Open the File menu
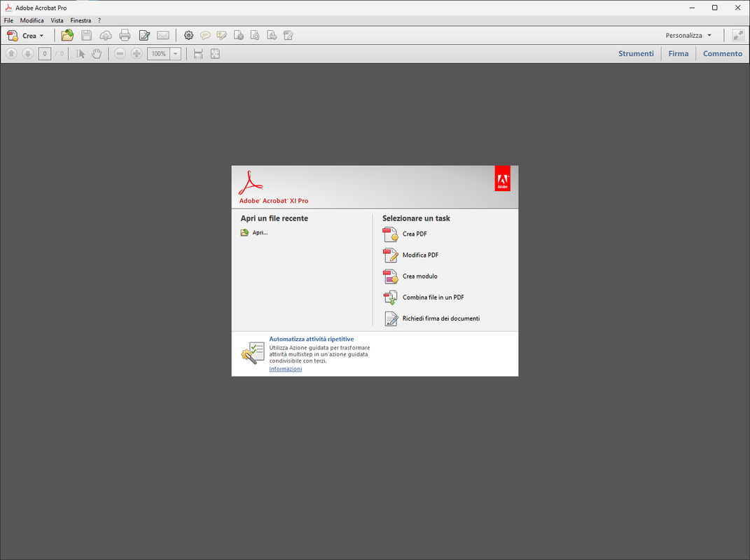750x560 pixels. pyautogui.click(x=8, y=20)
